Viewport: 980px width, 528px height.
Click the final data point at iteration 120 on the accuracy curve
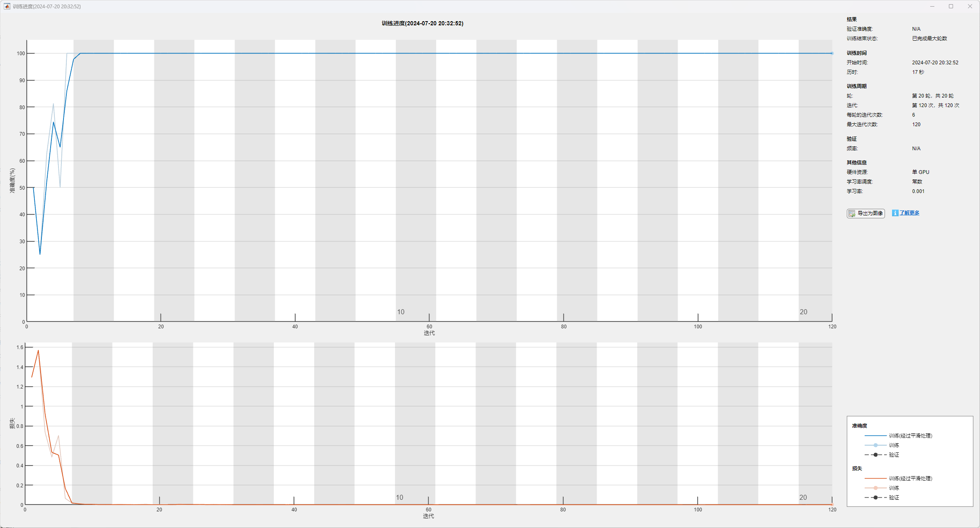point(832,53)
